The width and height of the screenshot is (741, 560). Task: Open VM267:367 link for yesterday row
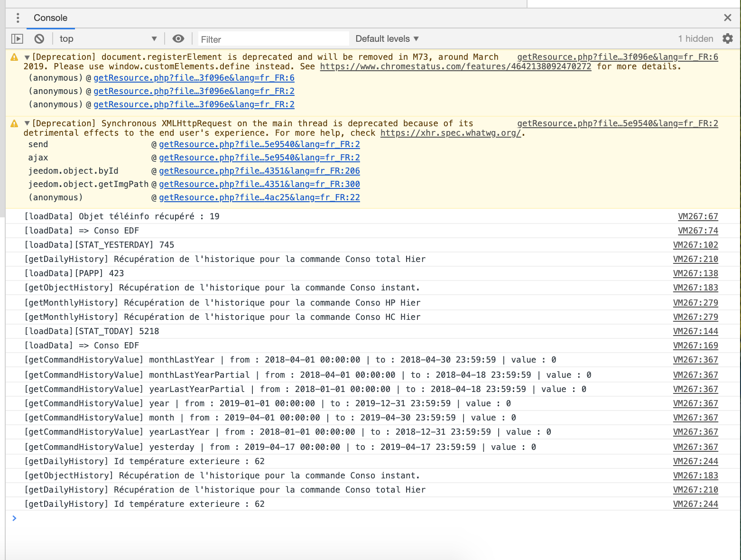point(695,447)
